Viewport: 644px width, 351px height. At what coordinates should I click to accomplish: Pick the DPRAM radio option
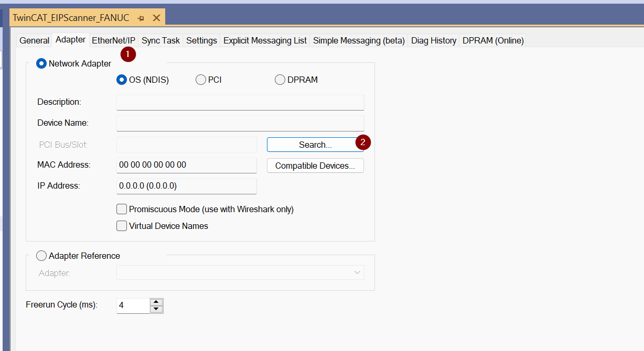[280, 80]
